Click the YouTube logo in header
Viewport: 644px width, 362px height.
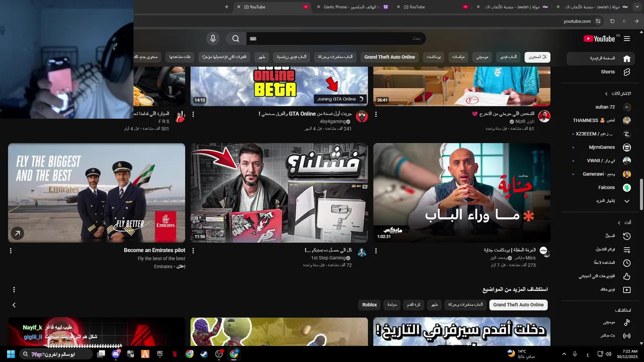pyautogui.click(x=599, y=39)
